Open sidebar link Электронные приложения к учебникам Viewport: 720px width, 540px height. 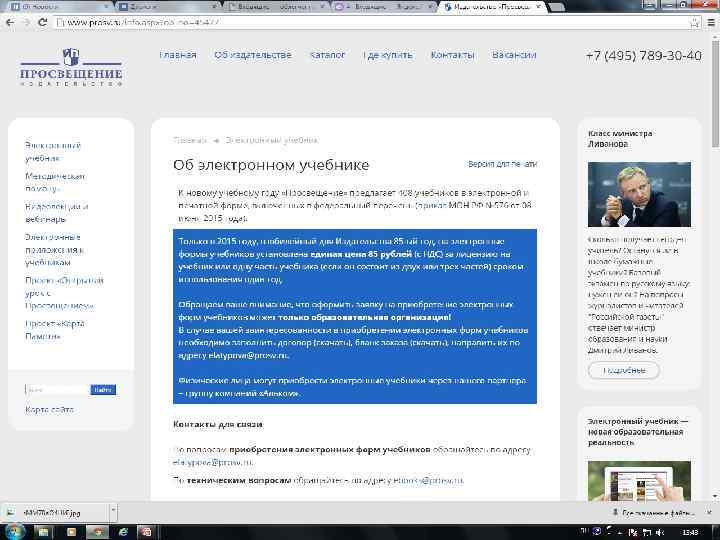tap(54, 250)
